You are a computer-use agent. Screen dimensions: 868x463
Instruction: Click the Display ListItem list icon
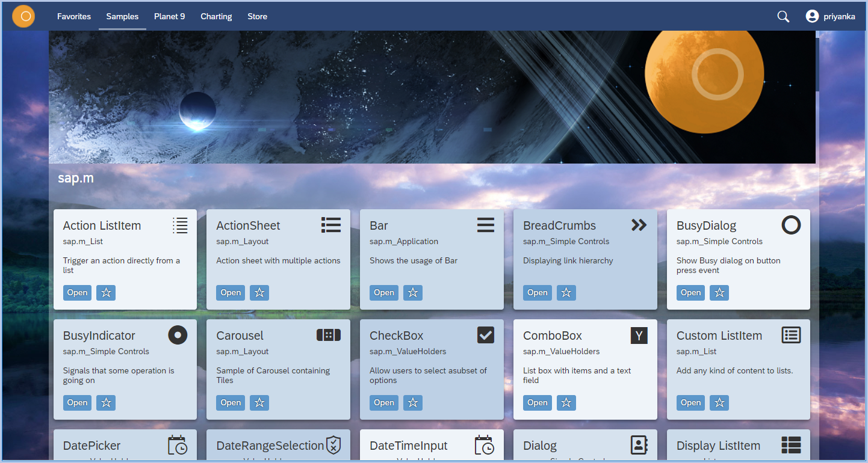click(x=791, y=445)
